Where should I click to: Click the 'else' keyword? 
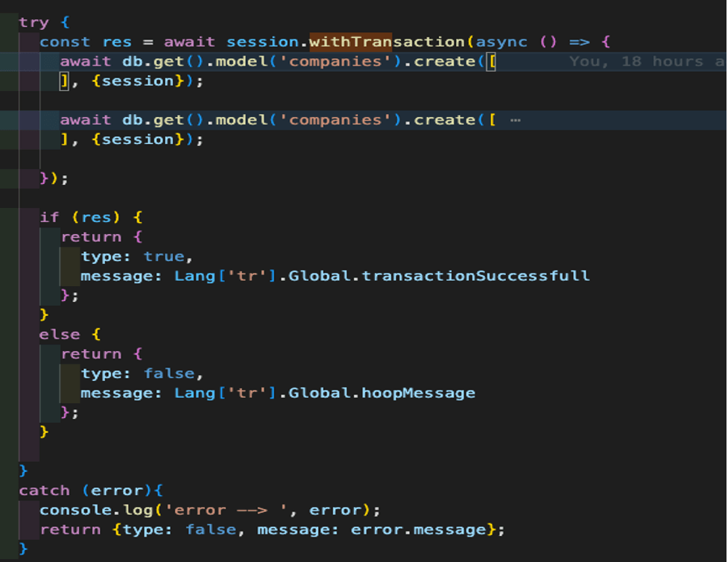pos(60,335)
